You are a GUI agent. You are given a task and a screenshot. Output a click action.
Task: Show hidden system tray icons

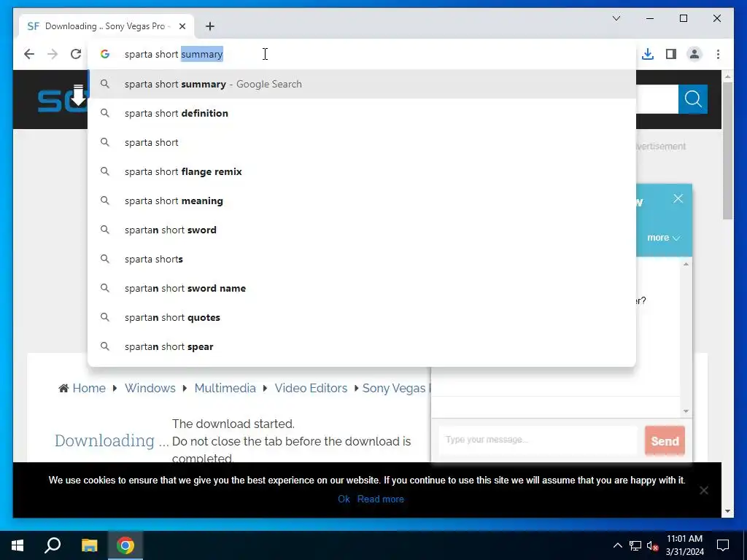point(617,545)
